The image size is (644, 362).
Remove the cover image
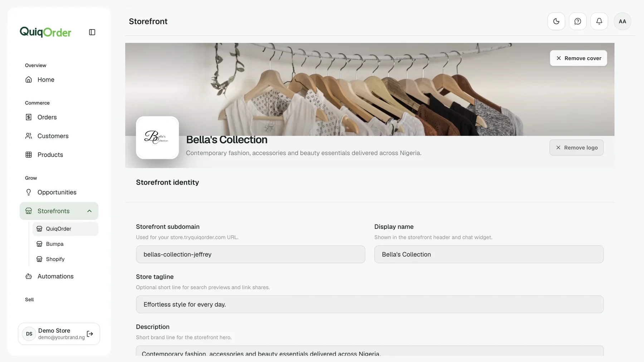pos(579,58)
